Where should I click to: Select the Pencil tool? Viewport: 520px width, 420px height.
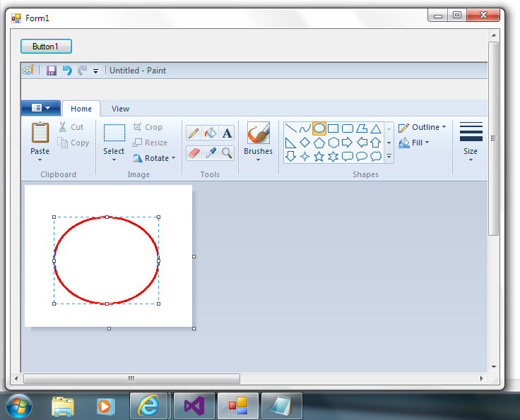[194, 133]
